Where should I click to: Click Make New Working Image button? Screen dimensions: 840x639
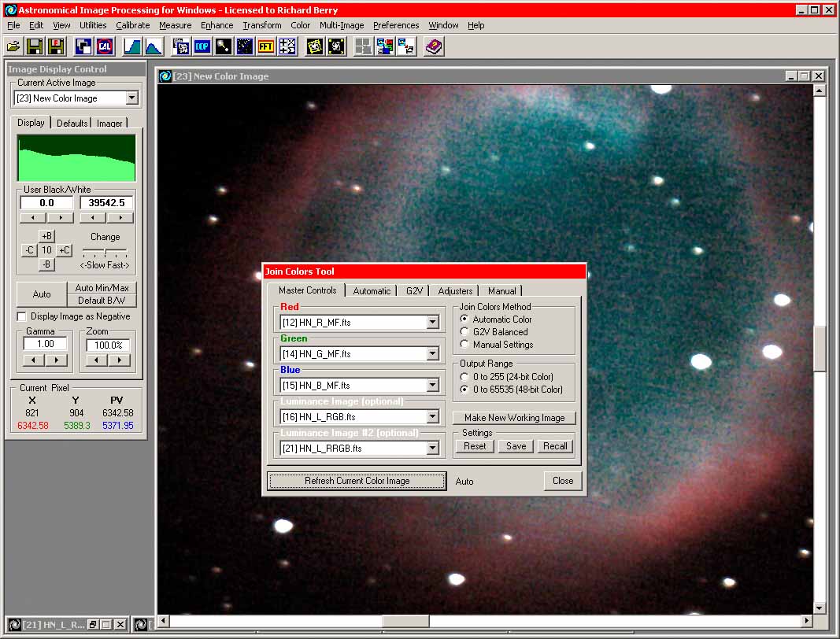pyautogui.click(x=514, y=418)
